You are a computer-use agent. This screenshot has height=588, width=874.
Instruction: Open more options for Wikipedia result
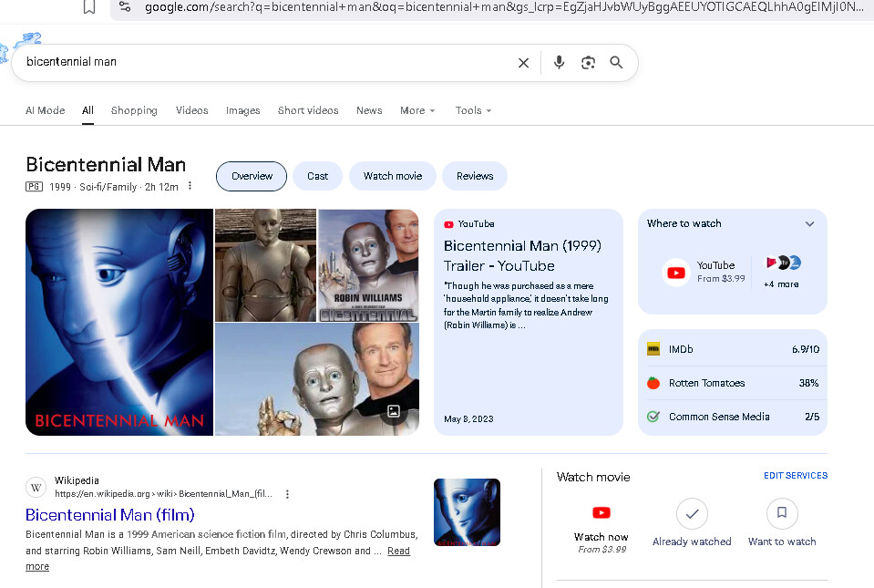(287, 494)
